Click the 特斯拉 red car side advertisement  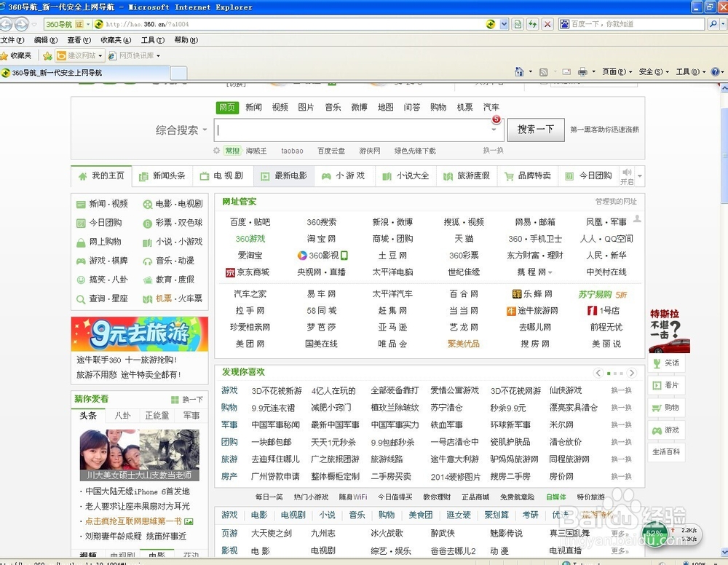tap(669, 331)
